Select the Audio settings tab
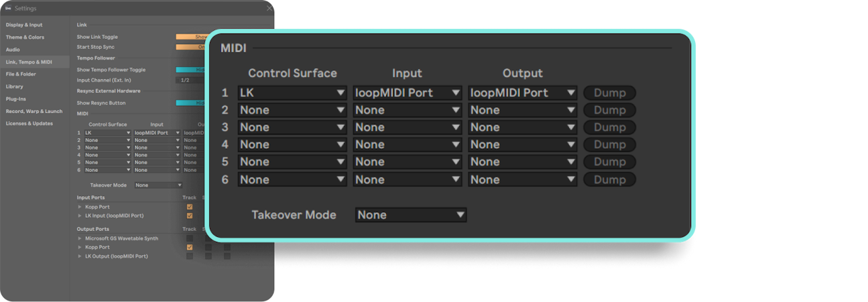The width and height of the screenshot is (868, 302). (x=13, y=50)
